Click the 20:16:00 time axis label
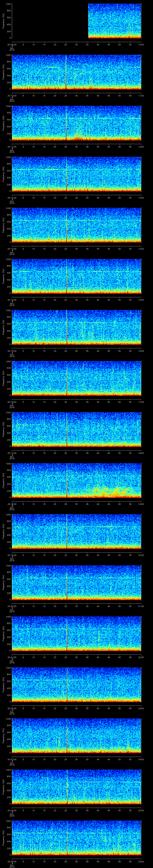 point(12,402)
